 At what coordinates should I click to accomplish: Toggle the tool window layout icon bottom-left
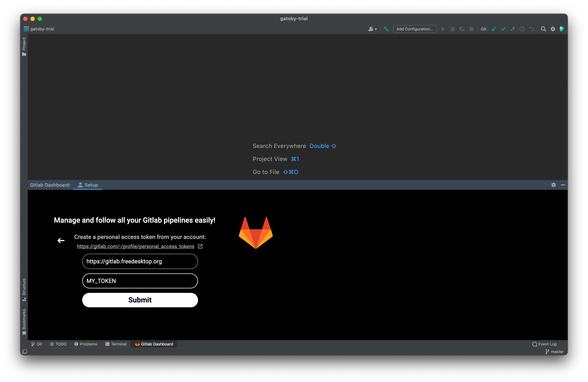coord(25,351)
